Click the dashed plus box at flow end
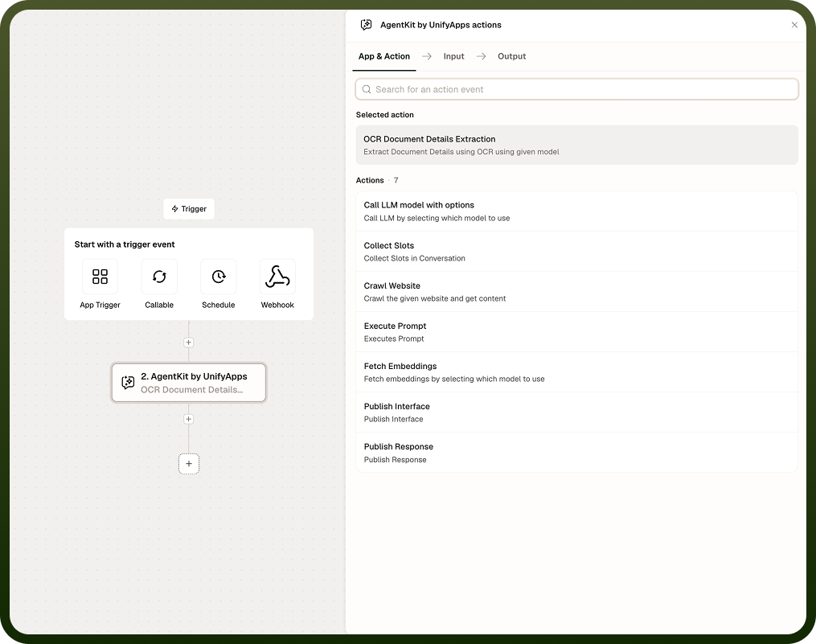The width and height of the screenshot is (816, 644). (189, 464)
